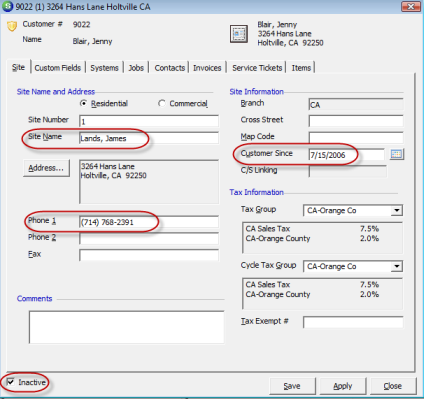Click the Phone 2 input field

click(149, 238)
